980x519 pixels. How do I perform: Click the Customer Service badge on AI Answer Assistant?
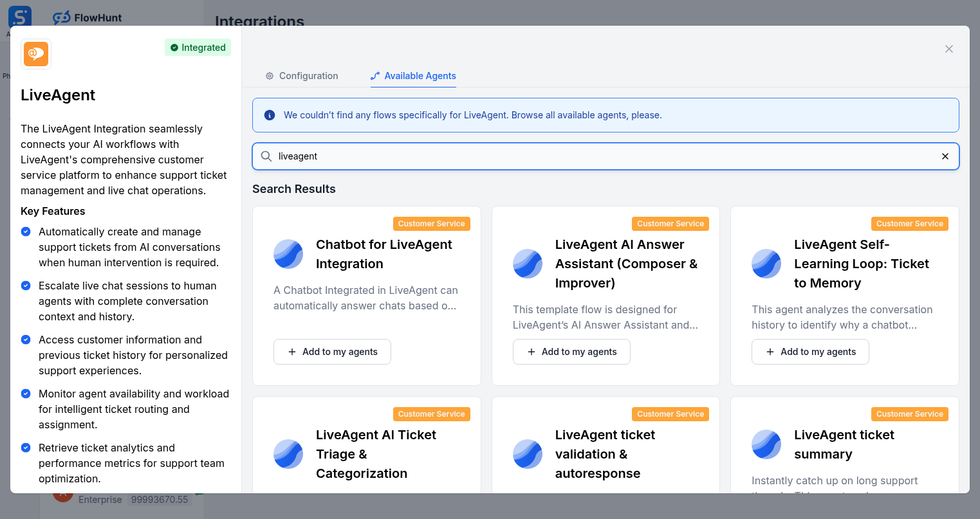point(670,223)
